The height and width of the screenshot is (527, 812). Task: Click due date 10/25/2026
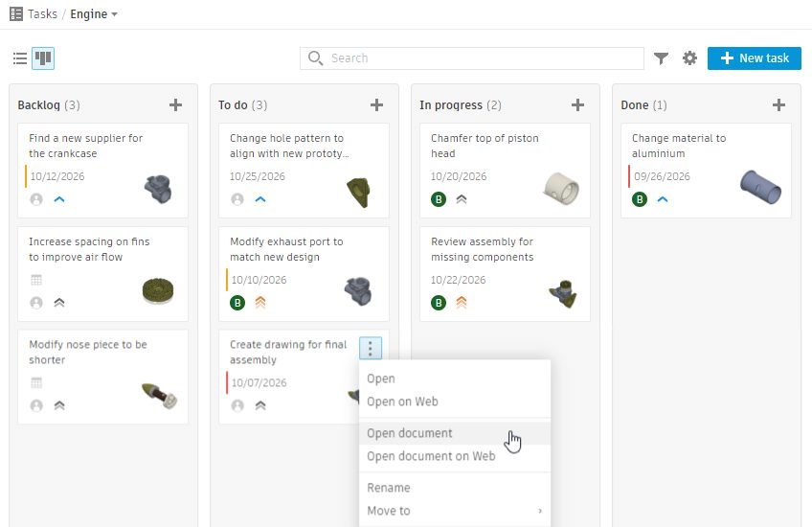[x=258, y=176]
